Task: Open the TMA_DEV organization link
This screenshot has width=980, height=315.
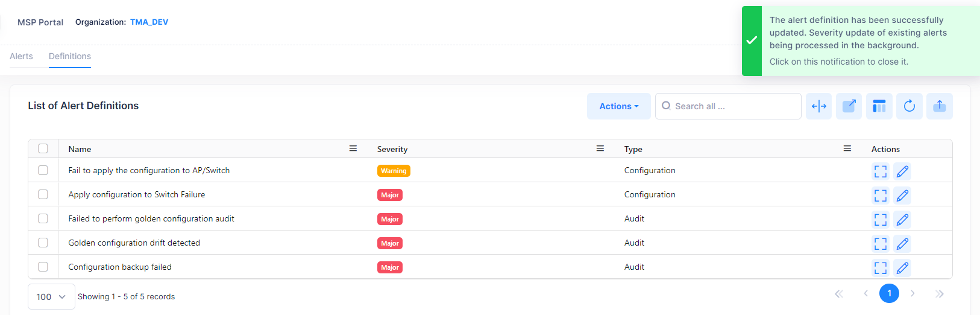Action: pyautogui.click(x=149, y=22)
